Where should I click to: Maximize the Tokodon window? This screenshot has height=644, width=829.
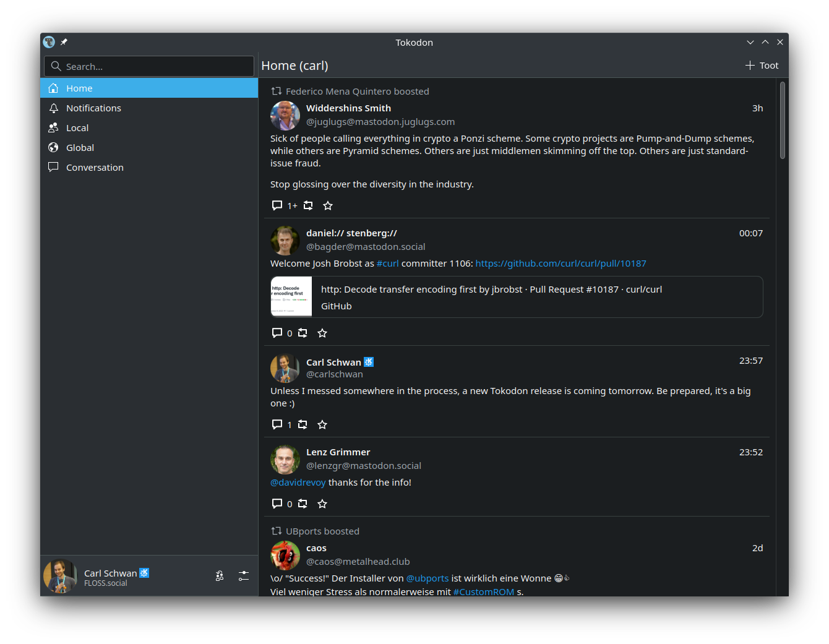765,42
